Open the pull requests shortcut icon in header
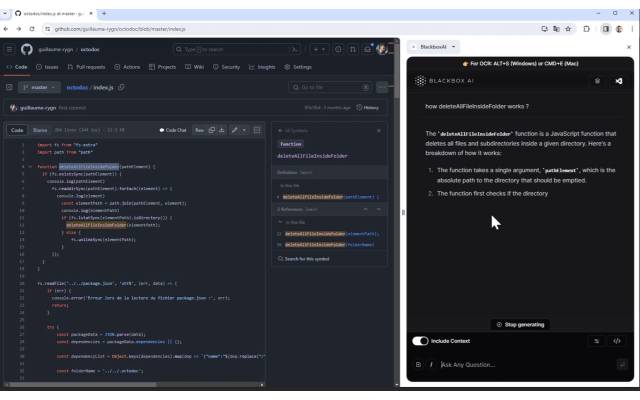Image resolution: width=640 pixels, height=400 pixels. [x=353, y=49]
